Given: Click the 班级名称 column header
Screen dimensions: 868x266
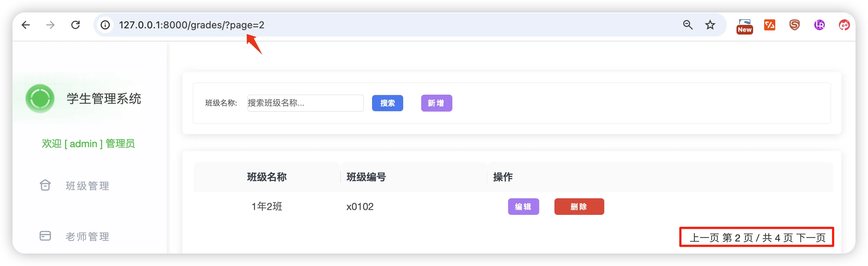Looking at the screenshot, I should tap(267, 177).
